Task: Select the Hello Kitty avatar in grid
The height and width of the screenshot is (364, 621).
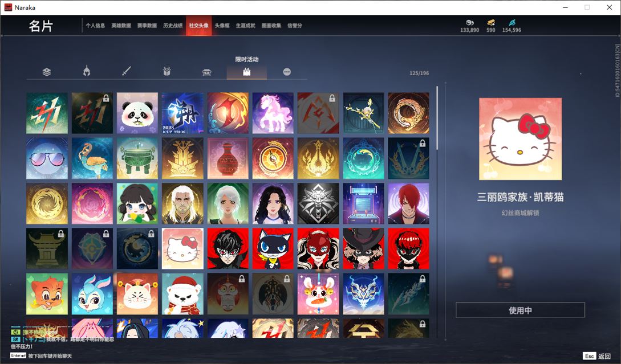Action: tap(182, 248)
